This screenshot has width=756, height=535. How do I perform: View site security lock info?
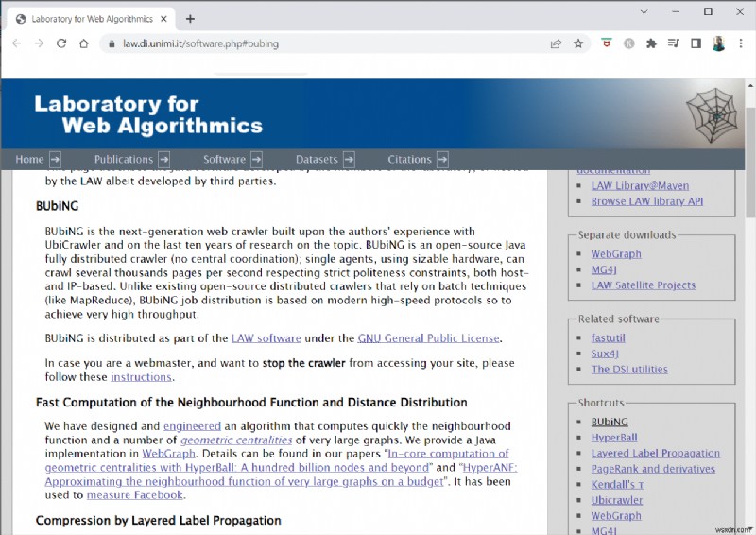point(112,43)
